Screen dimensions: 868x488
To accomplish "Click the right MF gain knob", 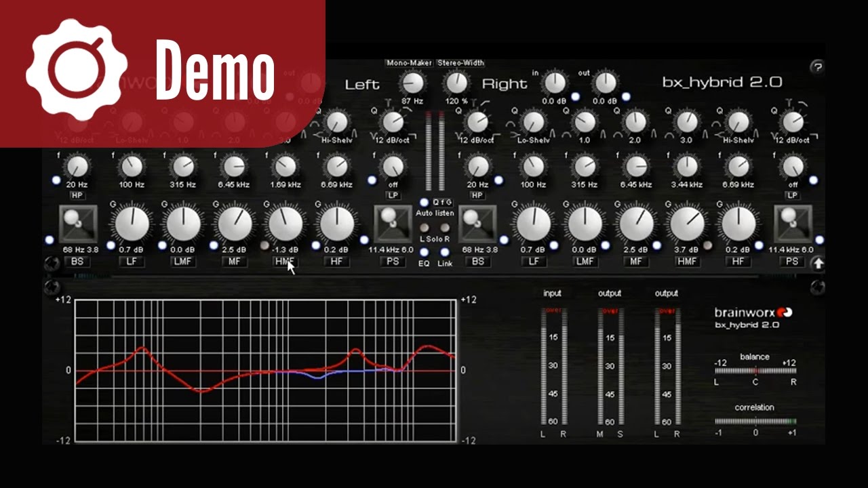I will pyautogui.click(x=636, y=224).
